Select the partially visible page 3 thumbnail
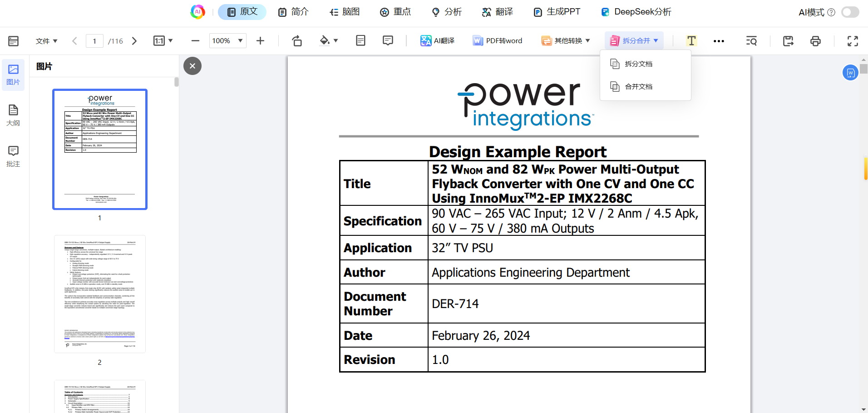The image size is (868, 413). 100,396
